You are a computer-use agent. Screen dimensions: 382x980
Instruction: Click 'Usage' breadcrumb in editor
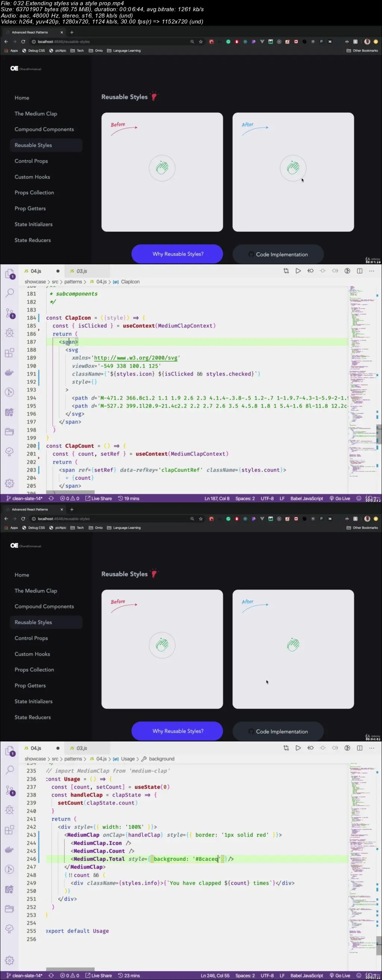pos(124,759)
